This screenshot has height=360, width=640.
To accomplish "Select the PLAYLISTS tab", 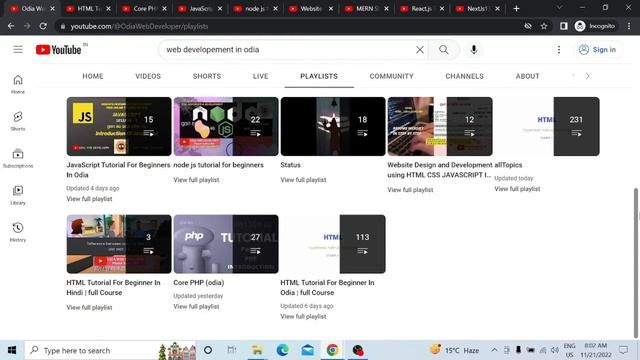I will pos(319,76).
